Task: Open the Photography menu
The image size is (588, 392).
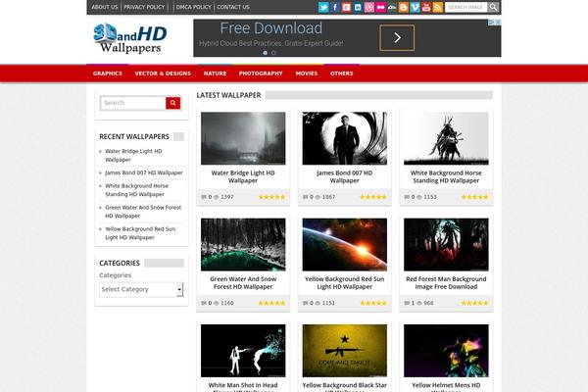Action: tap(261, 73)
